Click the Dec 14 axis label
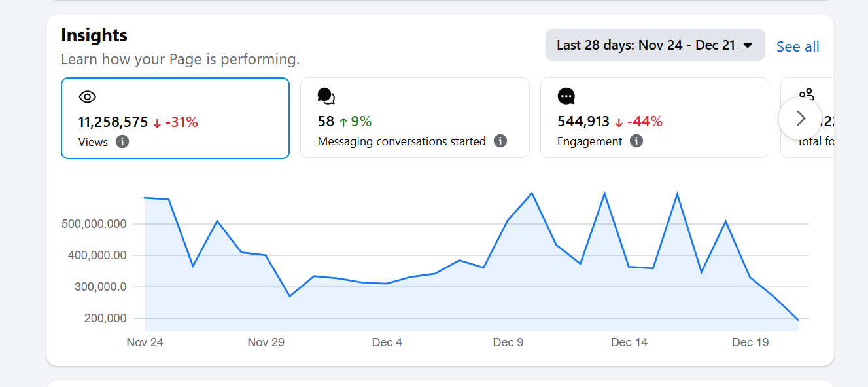Image resolution: width=868 pixels, height=387 pixels. pyautogui.click(x=629, y=342)
